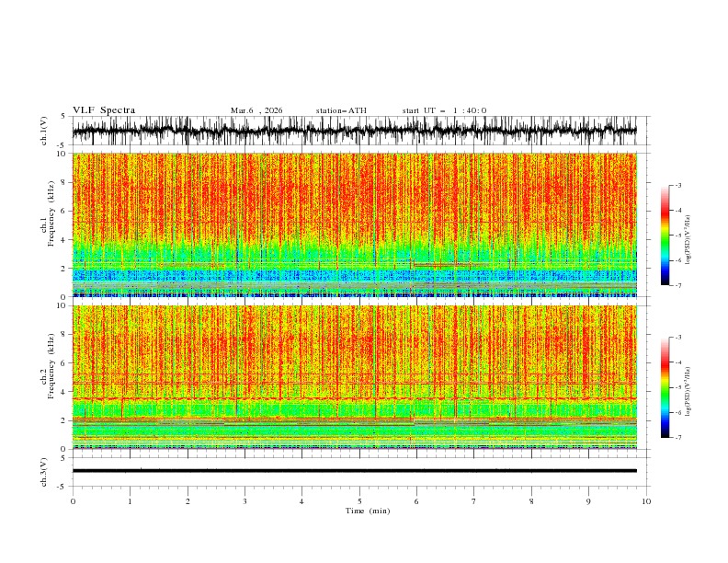Click the -5 label on ch.2 color bar
This screenshot has width=728, height=563.
(x=678, y=387)
